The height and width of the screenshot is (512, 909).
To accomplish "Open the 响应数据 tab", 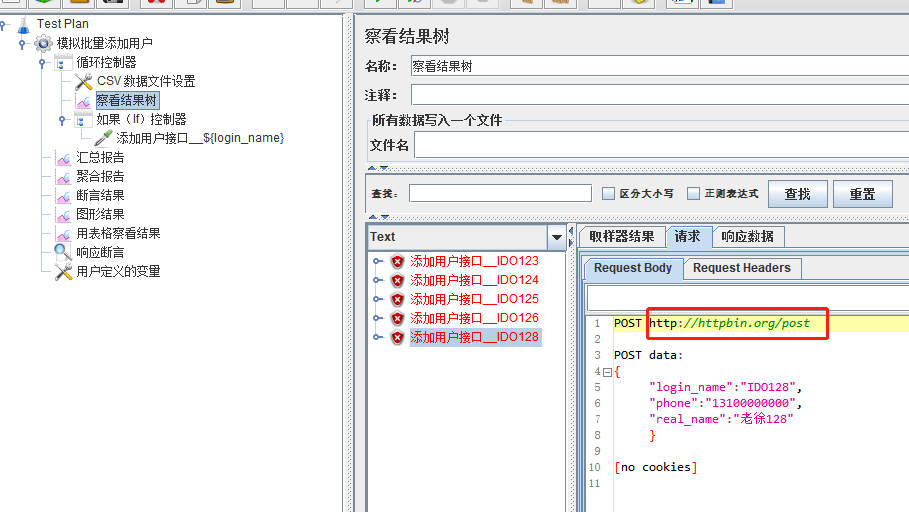I will (747, 237).
